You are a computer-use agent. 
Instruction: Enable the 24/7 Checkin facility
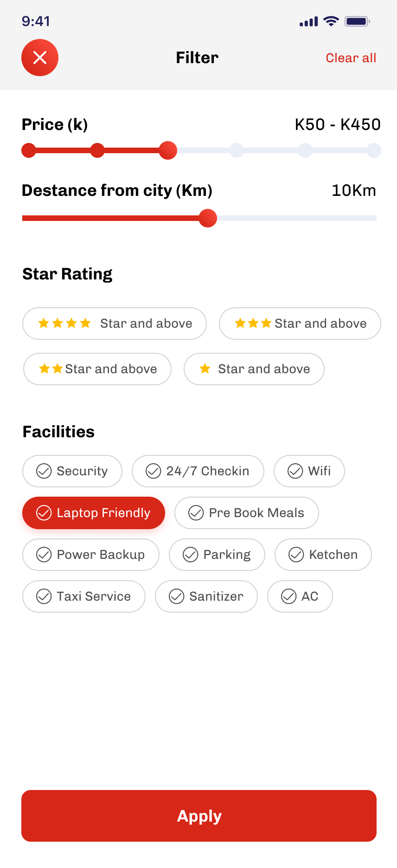198,471
